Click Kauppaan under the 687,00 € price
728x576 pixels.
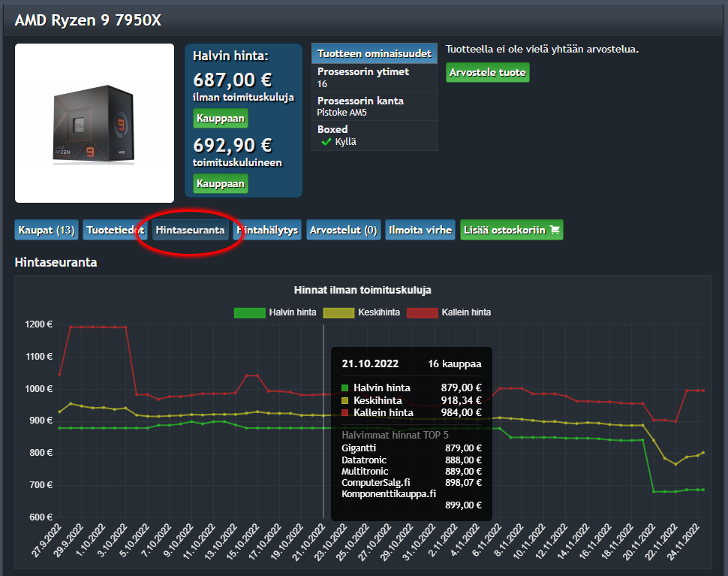click(x=220, y=119)
